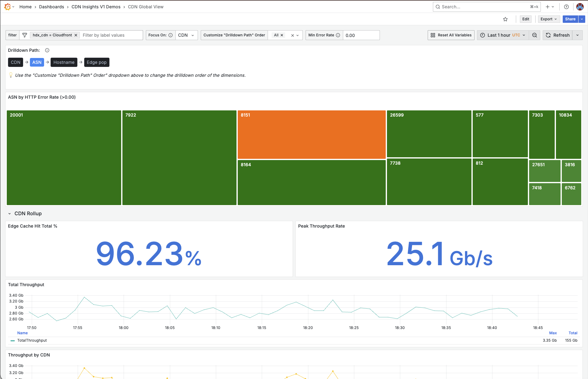This screenshot has width=588, height=379.
Task: Open Dashboards in the breadcrumb
Action: 51,7
